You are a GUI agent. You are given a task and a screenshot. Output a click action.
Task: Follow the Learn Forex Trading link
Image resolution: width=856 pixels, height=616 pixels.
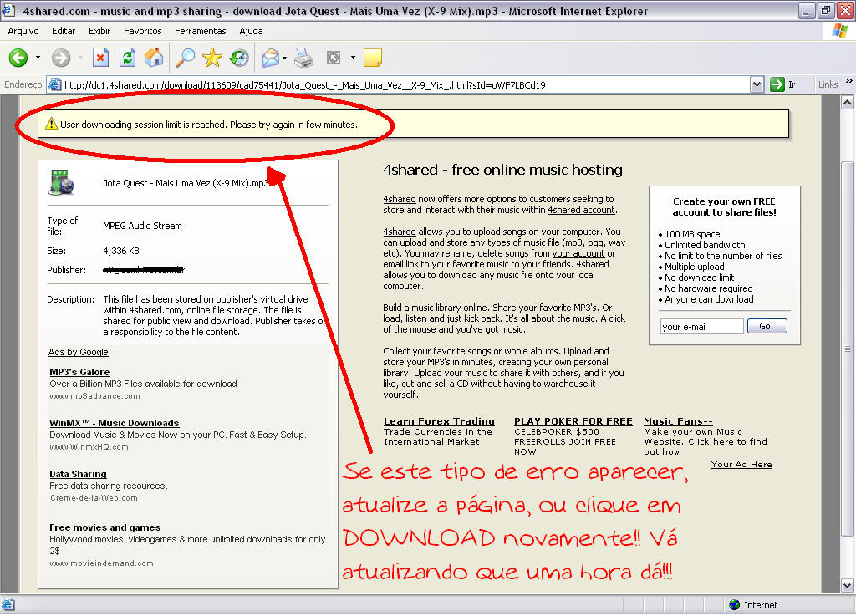point(439,421)
